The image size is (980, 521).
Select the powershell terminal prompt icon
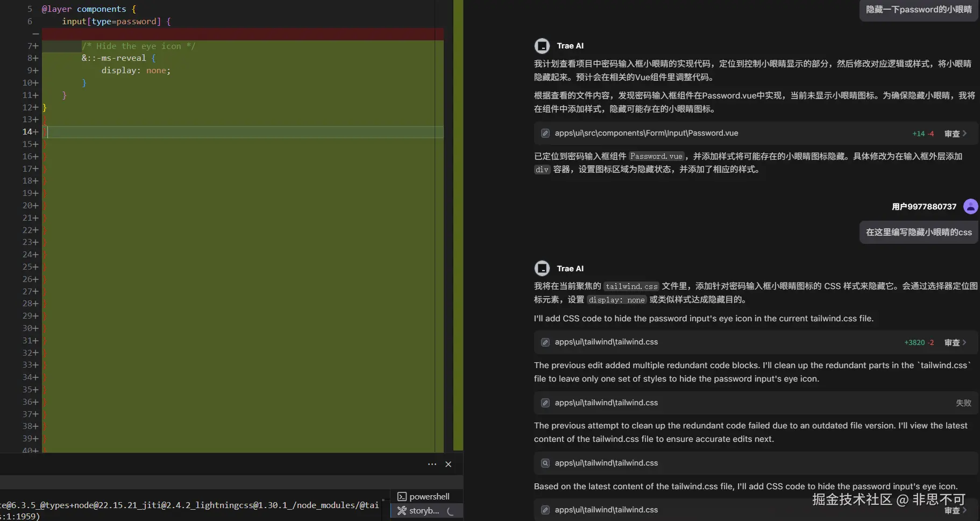(x=402, y=496)
